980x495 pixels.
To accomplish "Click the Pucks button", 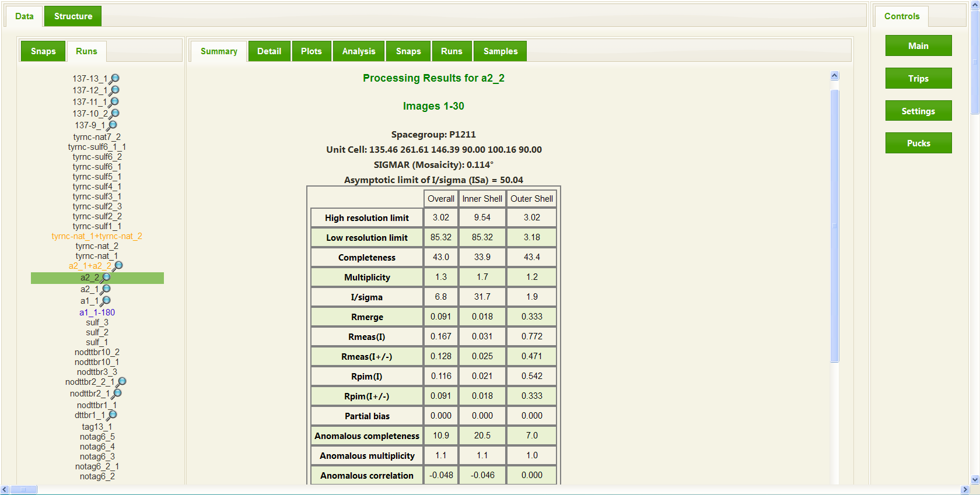I will tap(918, 143).
